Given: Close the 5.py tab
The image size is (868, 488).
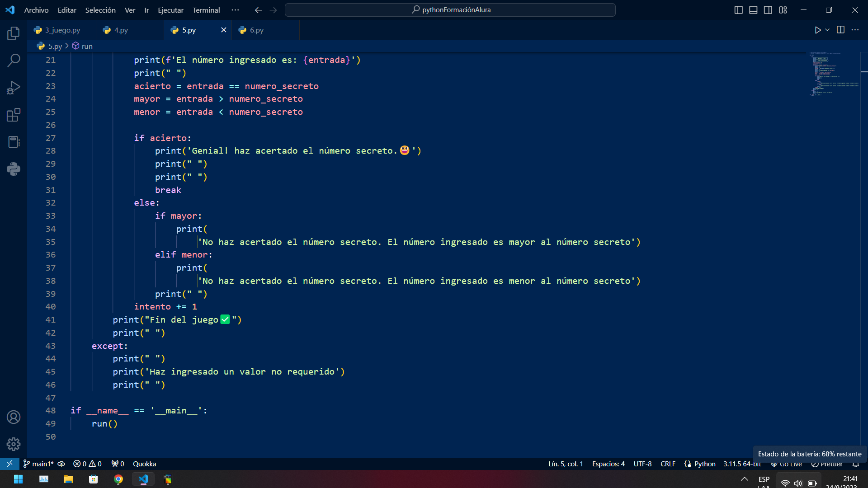Looking at the screenshot, I should pyautogui.click(x=223, y=30).
